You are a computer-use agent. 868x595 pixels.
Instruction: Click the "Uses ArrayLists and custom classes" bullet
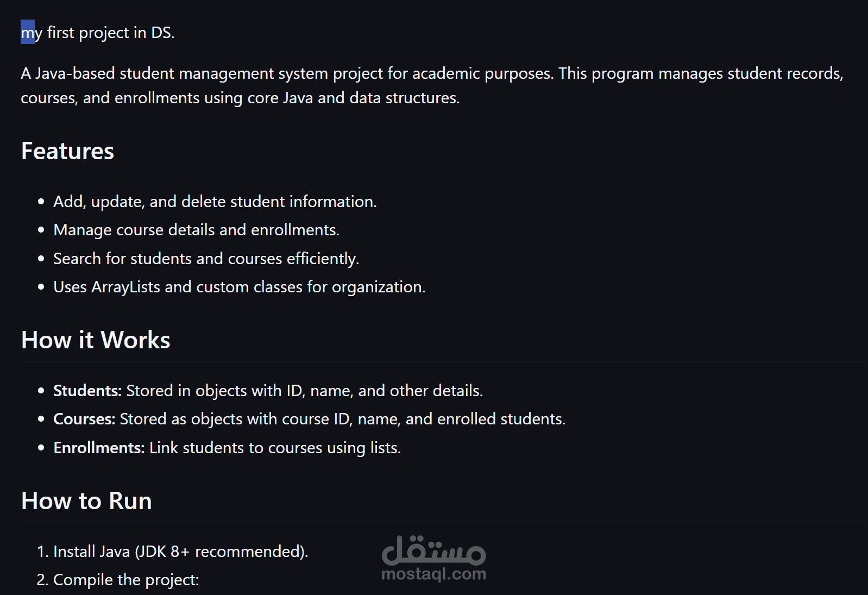coord(239,287)
